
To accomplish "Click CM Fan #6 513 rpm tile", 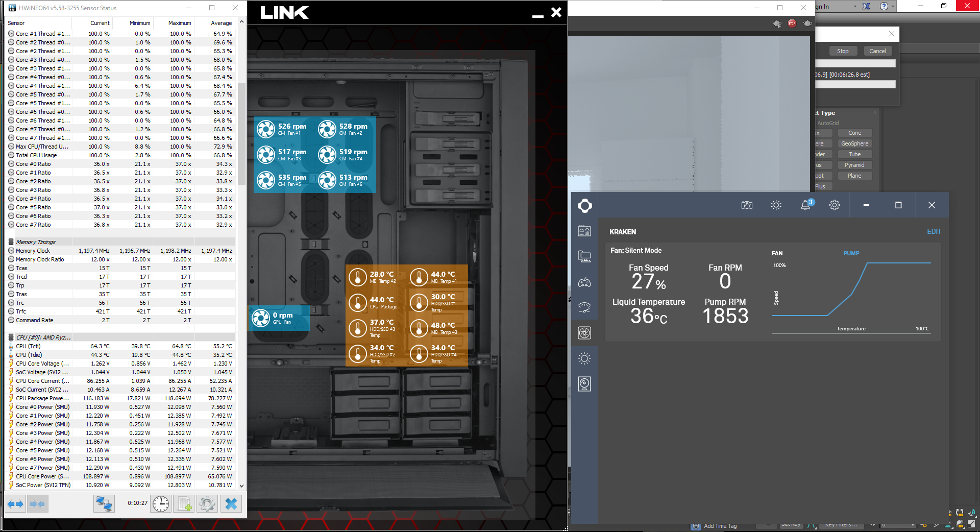I will click(346, 180).
